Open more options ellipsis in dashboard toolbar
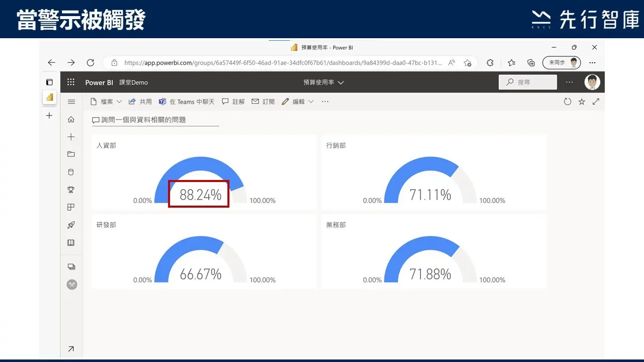The width and height of the screenshot is (644, 362). 325,102
